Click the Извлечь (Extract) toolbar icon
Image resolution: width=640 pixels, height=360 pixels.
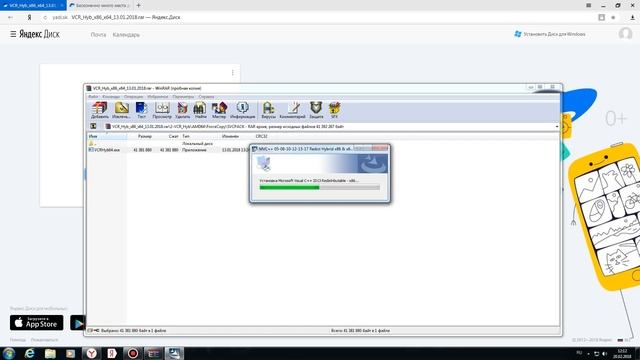pos(121,110)
